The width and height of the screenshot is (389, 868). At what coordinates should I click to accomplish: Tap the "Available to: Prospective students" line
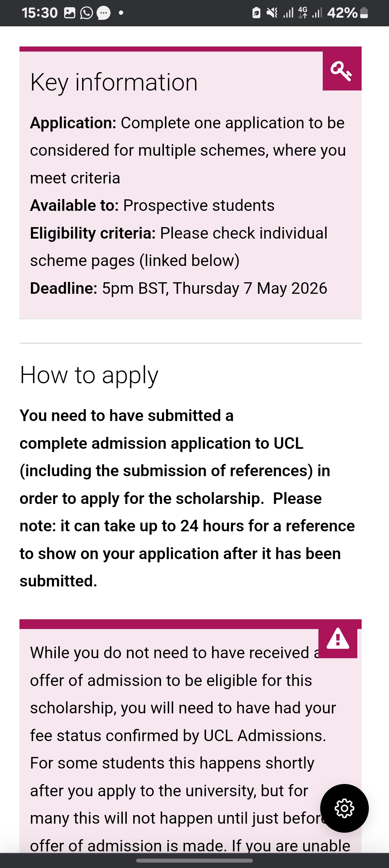click(152, 205)
